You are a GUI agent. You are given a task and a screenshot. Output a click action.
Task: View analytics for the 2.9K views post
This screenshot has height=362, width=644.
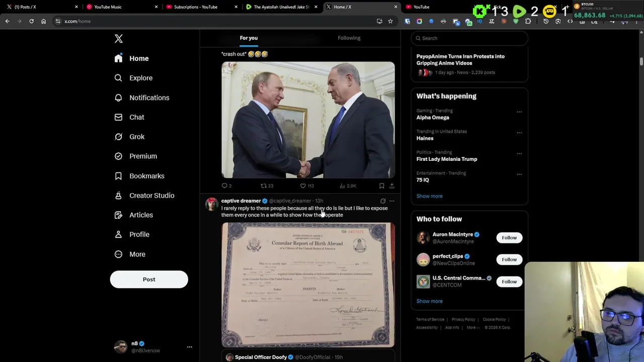(348, 186)
